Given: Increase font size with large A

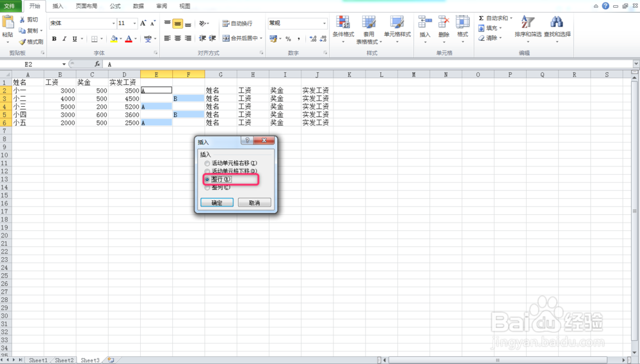Looking at the screenshot, I should (143, 23).
